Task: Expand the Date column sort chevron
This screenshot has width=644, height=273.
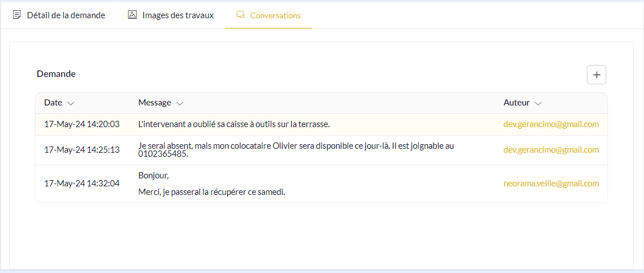Action: click(x=71, y=103)
